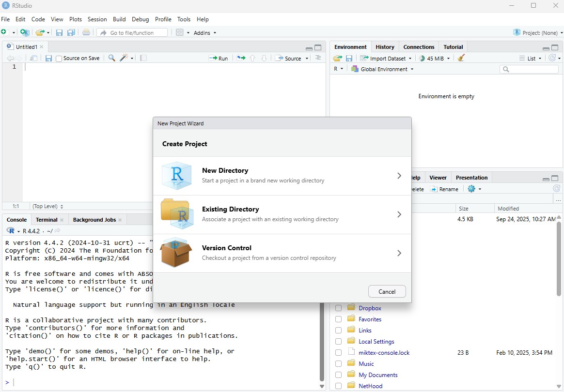Click the save all documents icon
Image resolution: width=564 pixels, height=392 pixels.
pyautogui.click(x=71, y=32)
